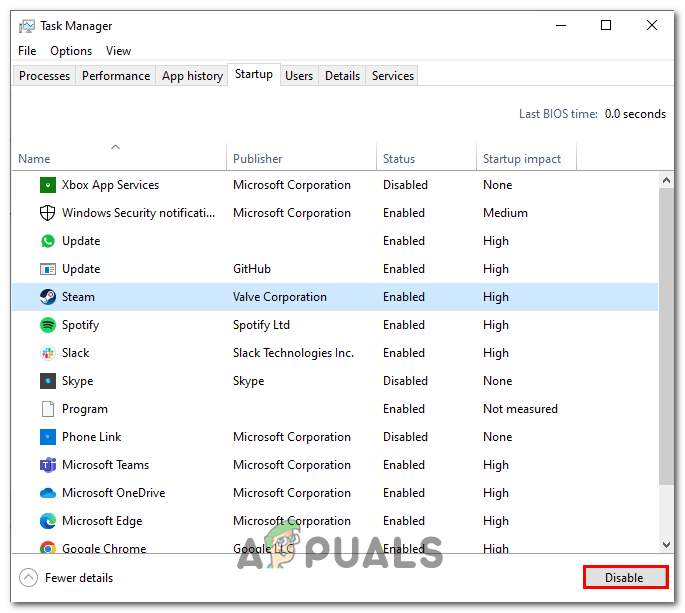Select the Microsoft Edge row name
685x613 pixels.
click(x=102, y=521)
